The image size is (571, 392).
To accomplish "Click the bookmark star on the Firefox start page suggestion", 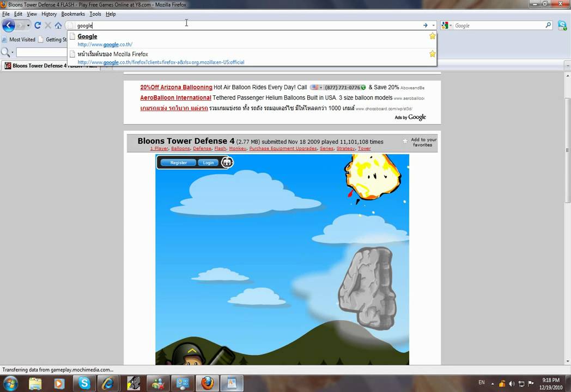I will coord(432,53).
